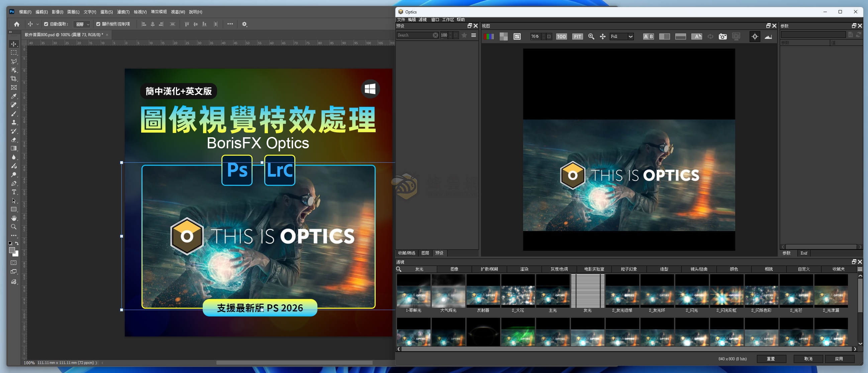
Task: Click the magnifier zoom icon in Optics viewer
Action: click(x=591, y=36)
